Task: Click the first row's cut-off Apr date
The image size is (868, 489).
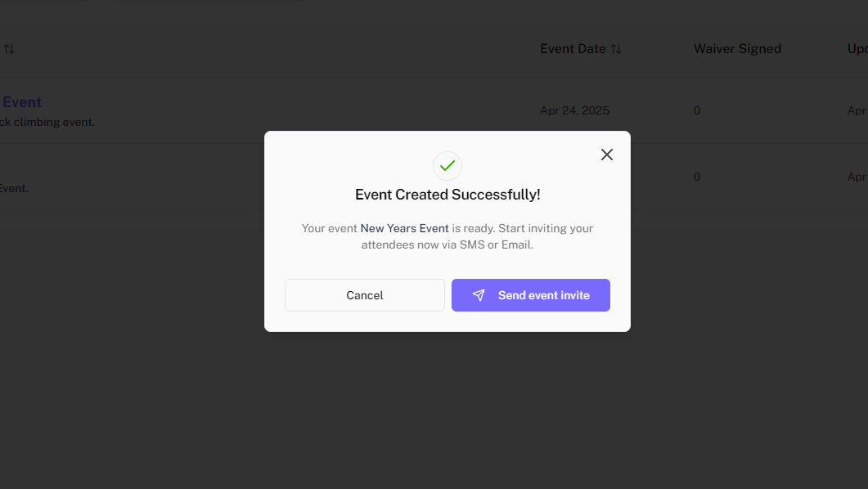Action: (x=857, y=110)
